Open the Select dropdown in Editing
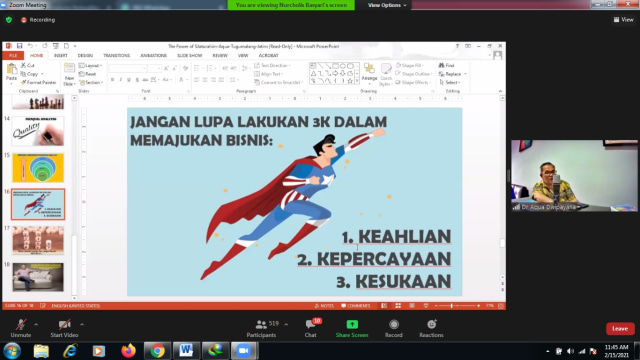This screenshot has width=640, height=360. pos(450,82)
